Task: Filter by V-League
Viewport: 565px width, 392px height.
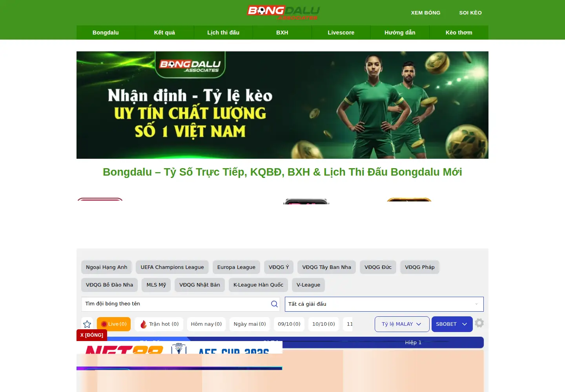Action: click(308, 285)
